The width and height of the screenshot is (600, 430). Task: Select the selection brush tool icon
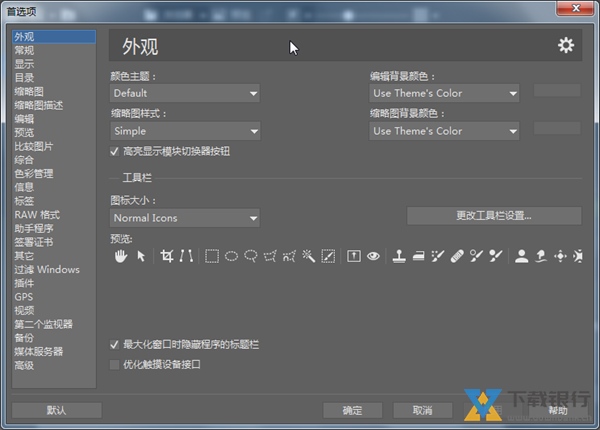coord(328,256)
